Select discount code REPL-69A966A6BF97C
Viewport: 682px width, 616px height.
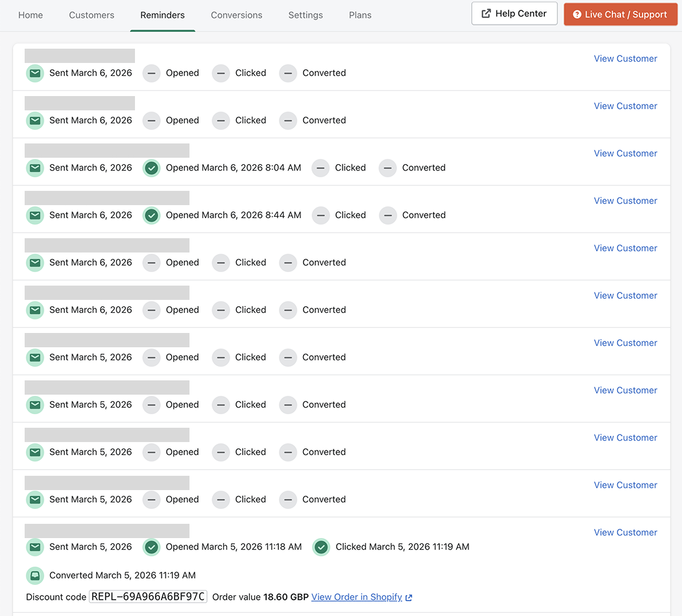[148, 597]
